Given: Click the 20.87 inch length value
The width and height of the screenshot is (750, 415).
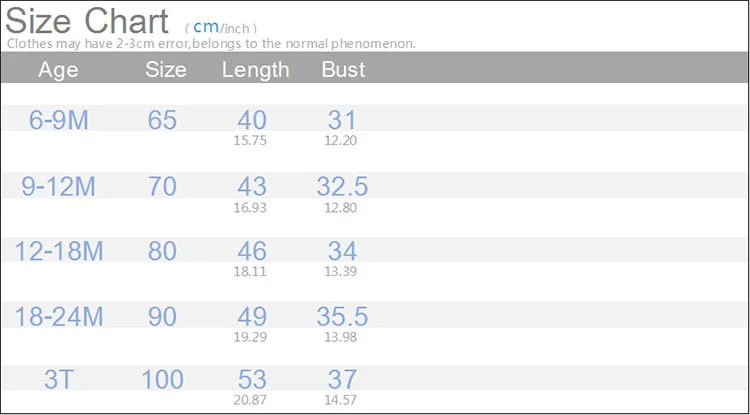Looking at the screenshot, I should (x=251, y=400).
